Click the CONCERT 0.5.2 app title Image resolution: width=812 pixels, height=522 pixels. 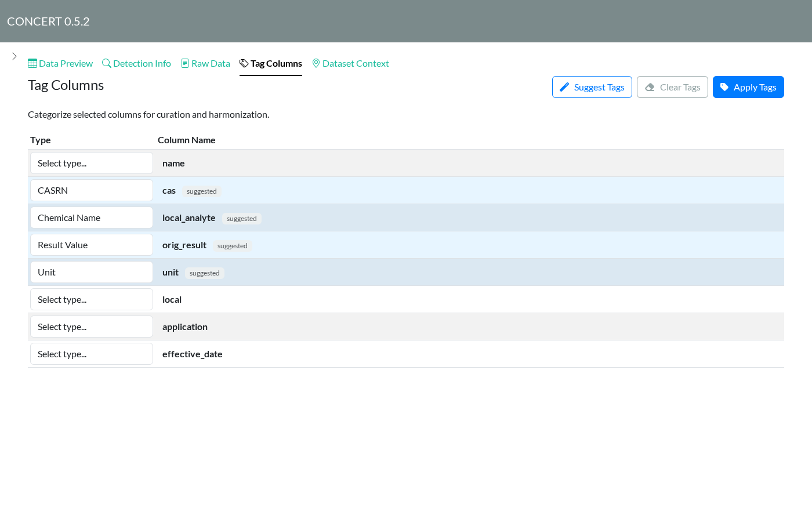[48, 21]
